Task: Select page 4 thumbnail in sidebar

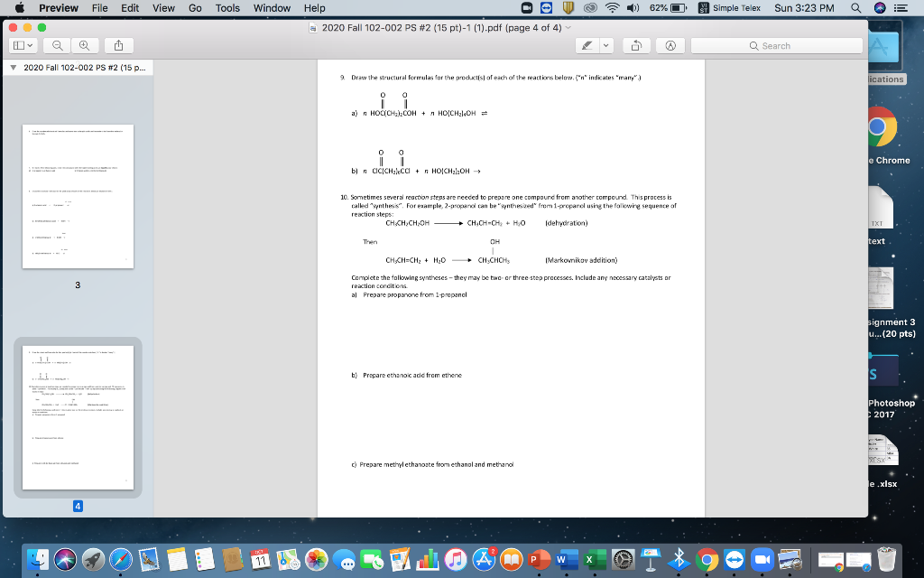Action: (x=78, y=417)
